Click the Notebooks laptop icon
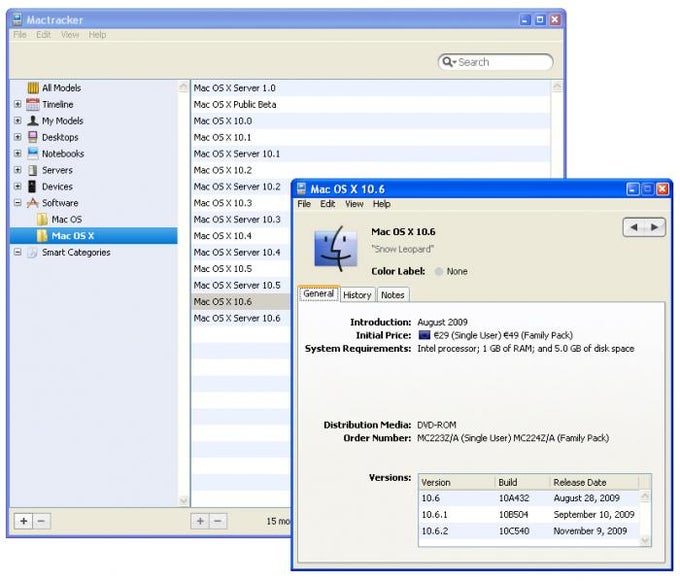 pos(33,153)
